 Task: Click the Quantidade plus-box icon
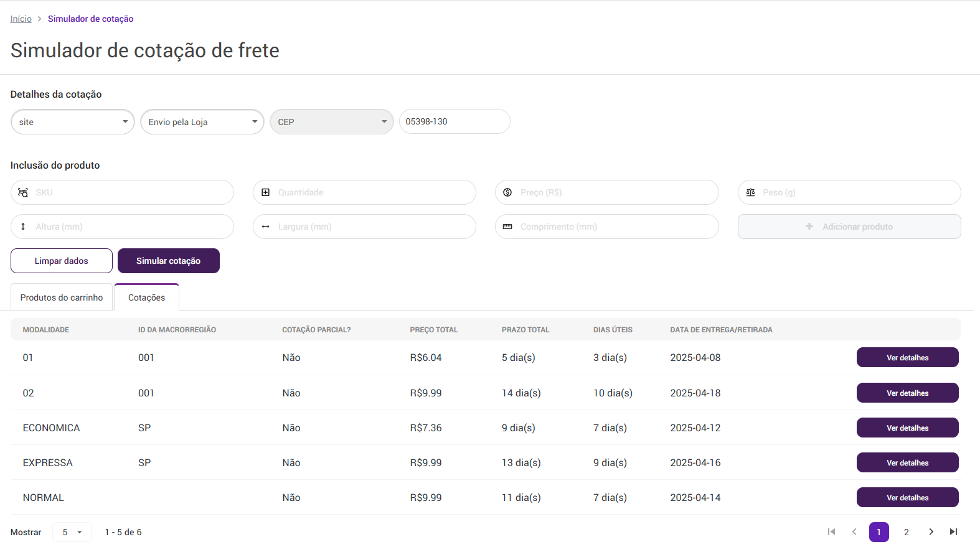tap(266, 193)
